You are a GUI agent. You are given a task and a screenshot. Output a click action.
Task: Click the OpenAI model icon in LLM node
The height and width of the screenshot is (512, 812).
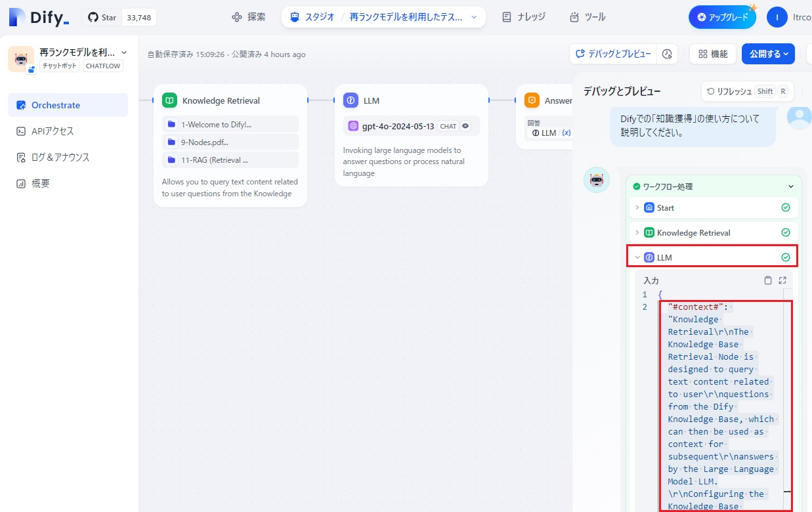coord(353,126)
